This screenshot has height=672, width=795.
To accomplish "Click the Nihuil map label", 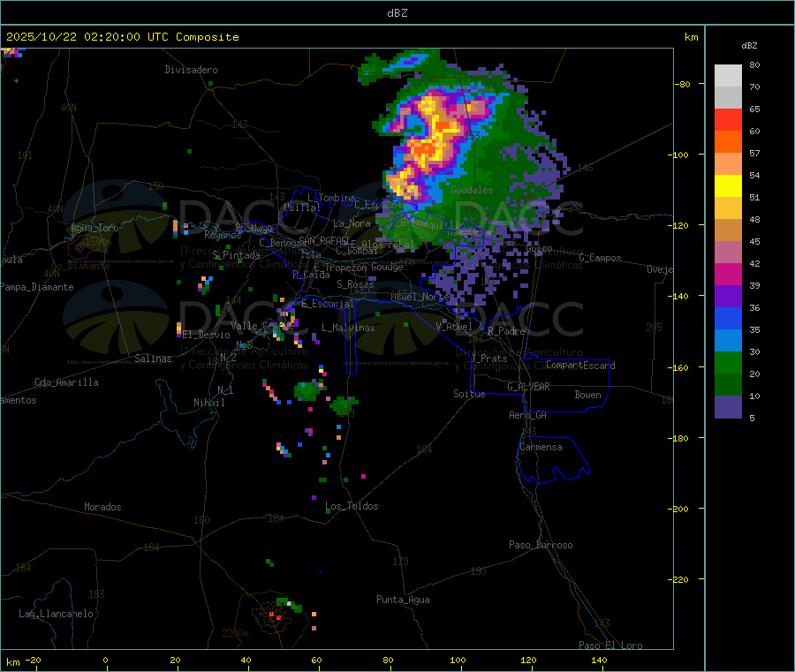I will click(209, 403).
